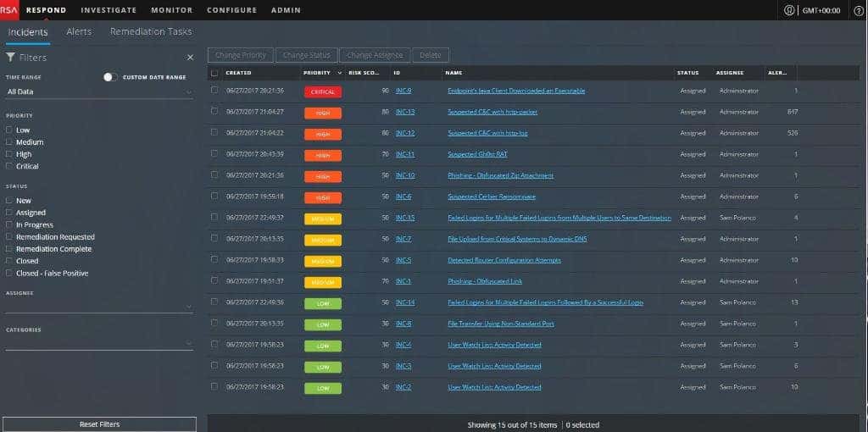
Task: Toggle the Custom Date Range switch
Action: [x=110, y=77]
